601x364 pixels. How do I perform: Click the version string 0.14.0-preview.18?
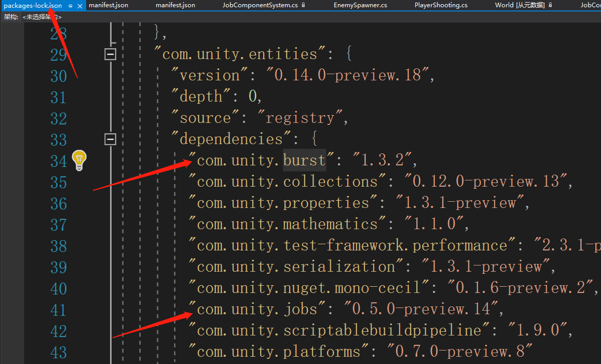[x=363, y=75]
